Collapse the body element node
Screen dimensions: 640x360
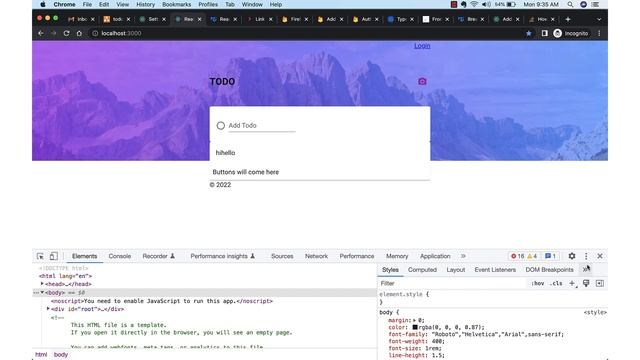click(x=42, y=292)
